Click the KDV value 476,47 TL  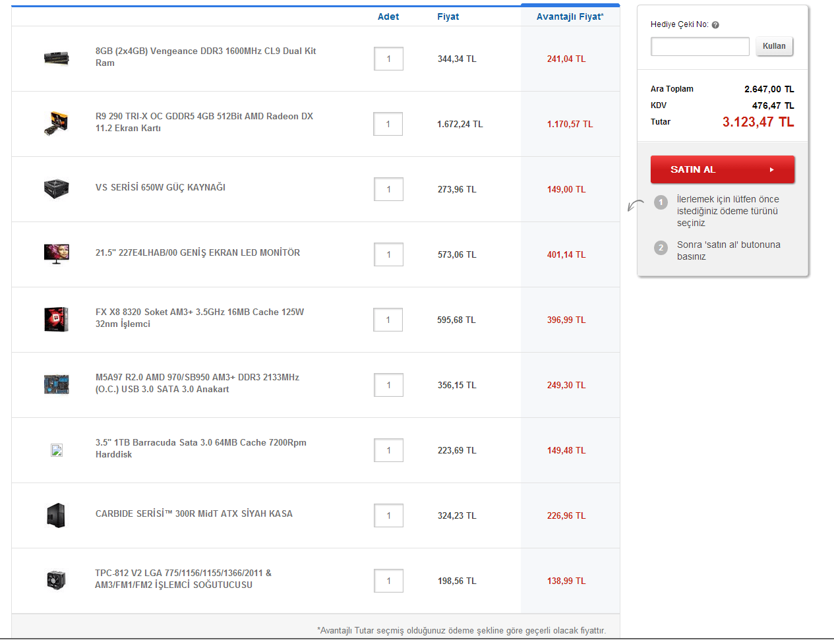pos(773,105)
